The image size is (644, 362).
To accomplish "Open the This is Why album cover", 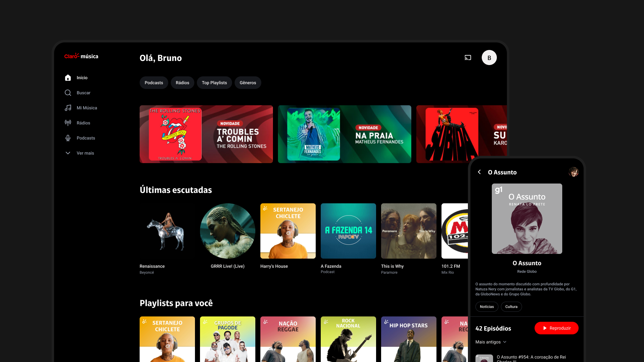I will click(x=409, y=231).
